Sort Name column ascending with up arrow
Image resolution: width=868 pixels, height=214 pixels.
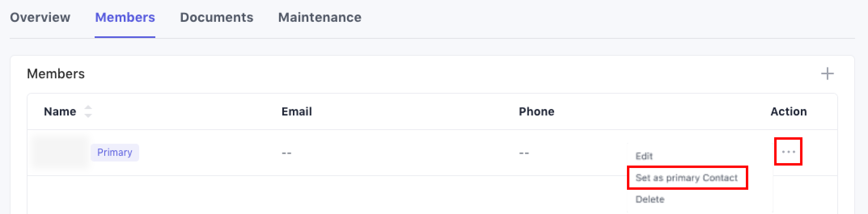pyautogui.click(x=88, y=108)
